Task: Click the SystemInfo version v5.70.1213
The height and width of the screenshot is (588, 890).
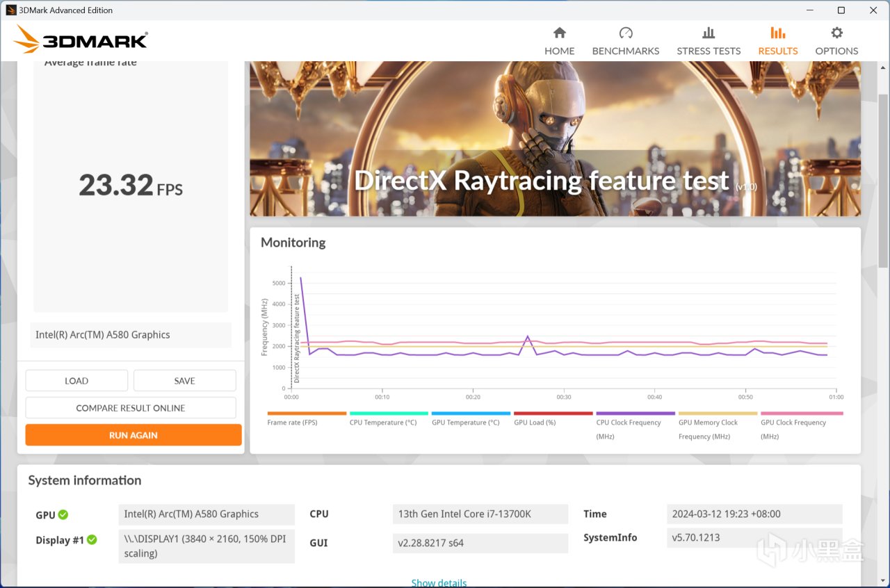Action: tap(754, 537)
